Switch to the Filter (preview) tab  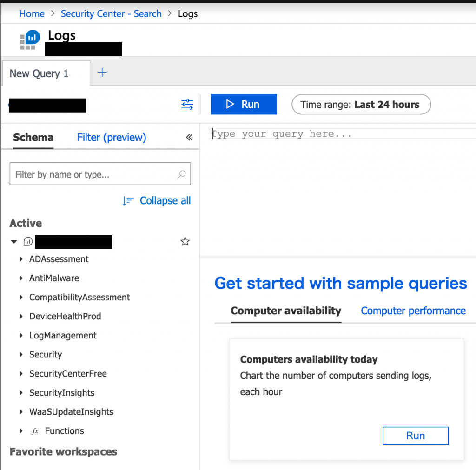112,138
